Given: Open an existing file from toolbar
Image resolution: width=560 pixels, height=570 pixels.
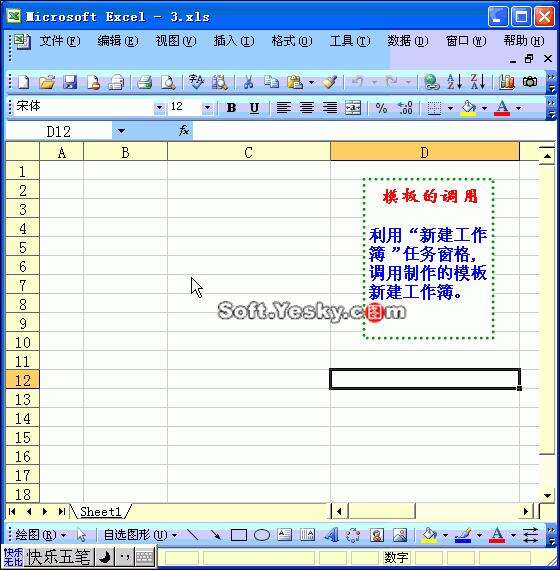Looking at the screenshot, I should [47, 82].
